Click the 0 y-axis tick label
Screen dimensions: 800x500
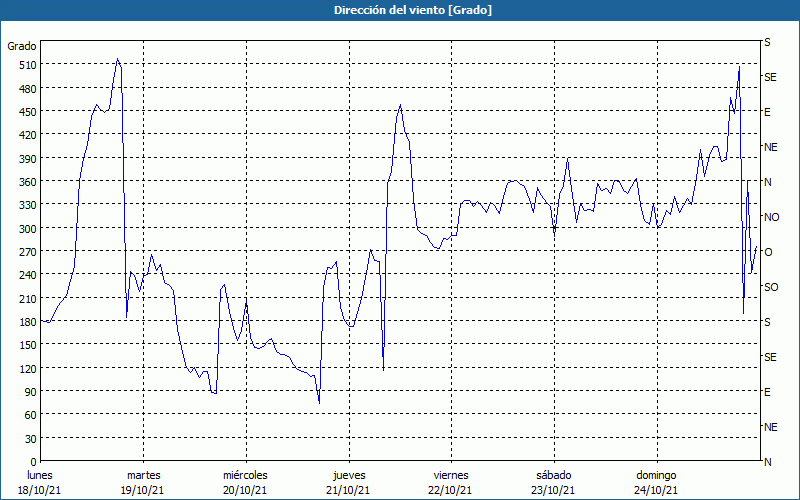(34, 462)
